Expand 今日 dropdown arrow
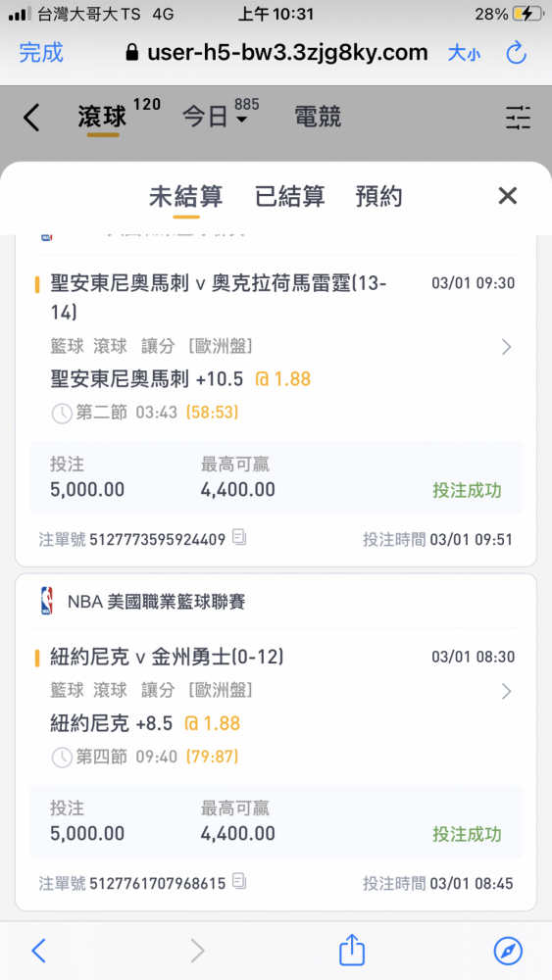Screen dimensions: 552x980 click(242, 119)
